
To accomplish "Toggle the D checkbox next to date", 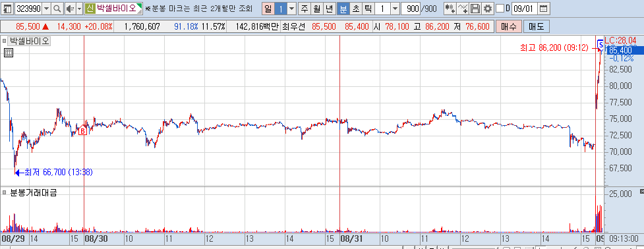I will 500,8.
